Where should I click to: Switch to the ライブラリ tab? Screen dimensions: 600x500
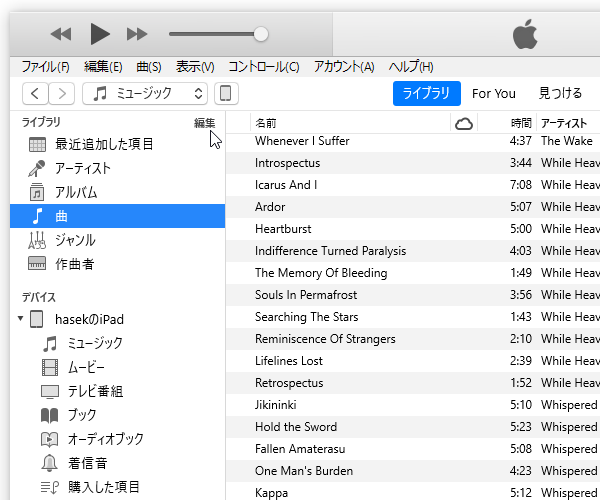point(427,93)
